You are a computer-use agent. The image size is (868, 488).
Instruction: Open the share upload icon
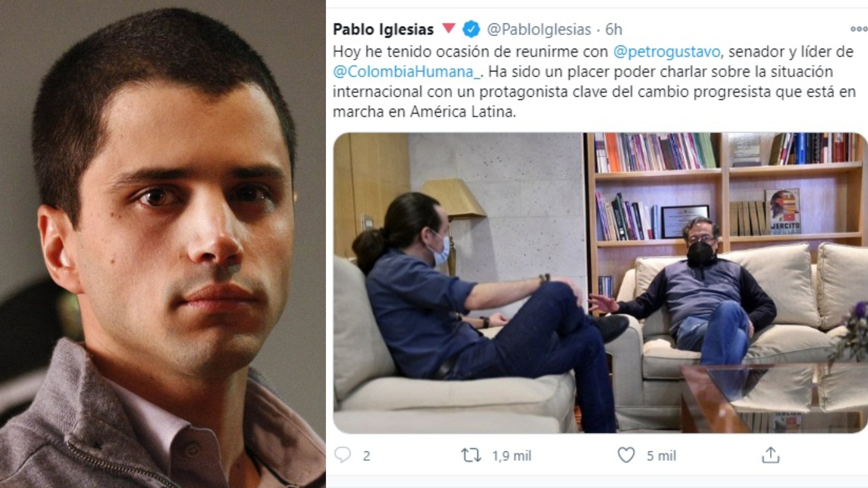(x=770, y=455)
